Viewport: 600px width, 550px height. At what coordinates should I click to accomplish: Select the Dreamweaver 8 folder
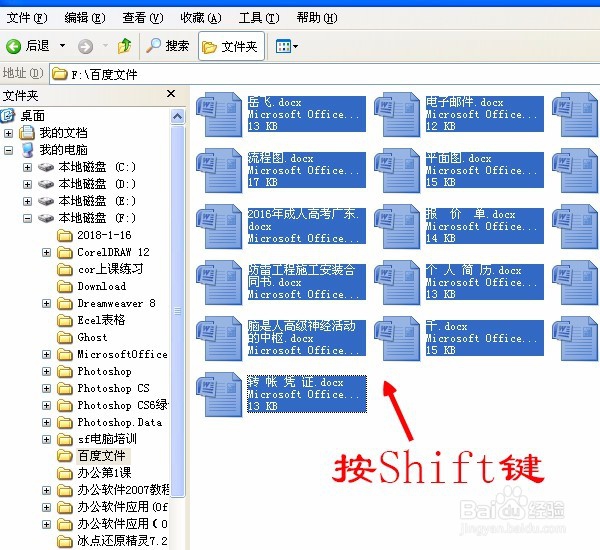(116, 303)
